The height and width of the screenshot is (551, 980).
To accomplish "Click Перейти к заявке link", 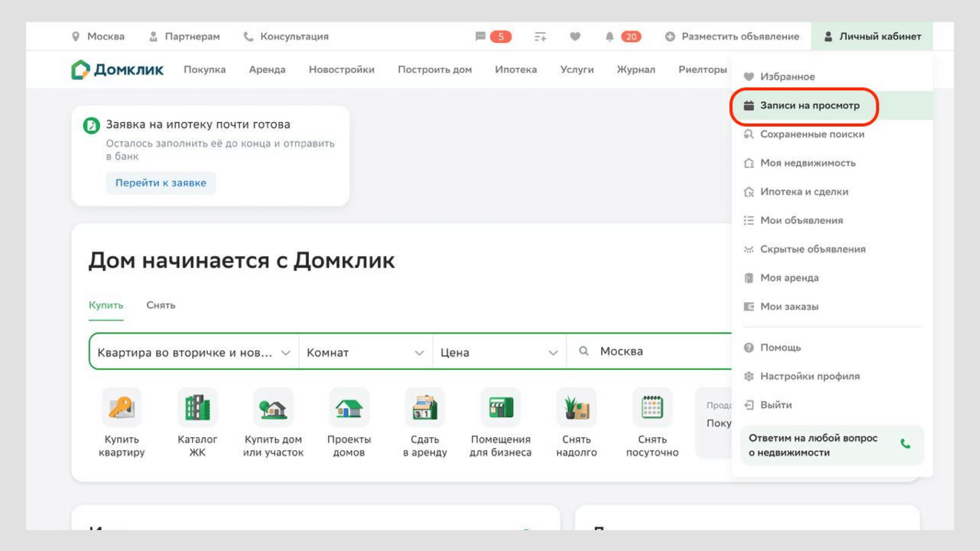I will tap(160, 182).
